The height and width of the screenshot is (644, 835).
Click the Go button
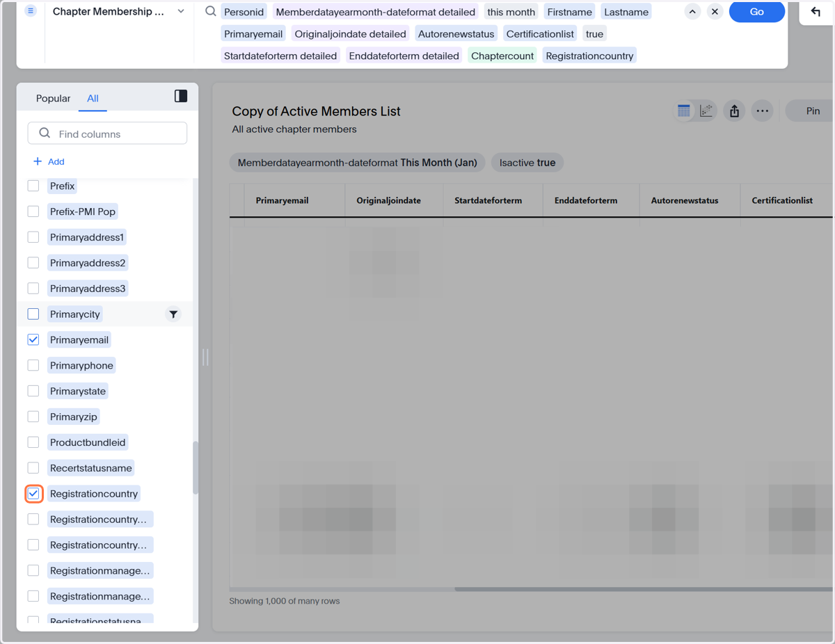[x=757, y=11]
